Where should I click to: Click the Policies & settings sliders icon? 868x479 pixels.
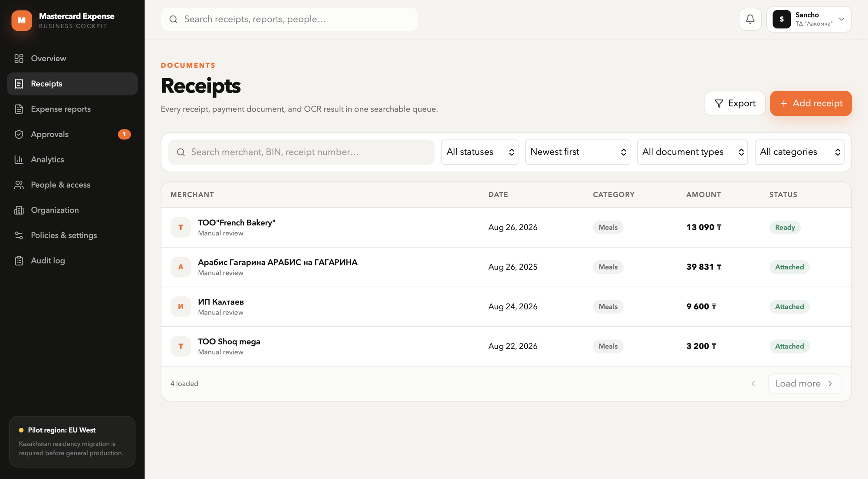[x=19, y=235]
